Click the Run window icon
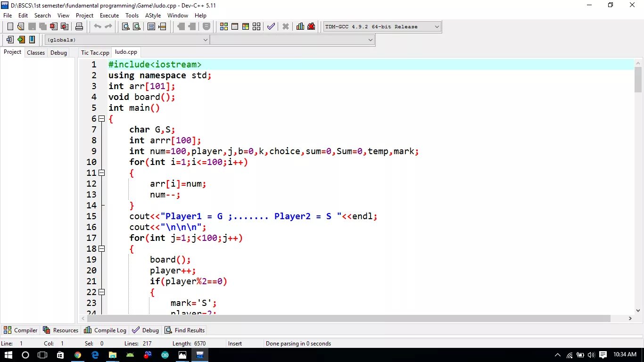 click(x=235, y=26)
